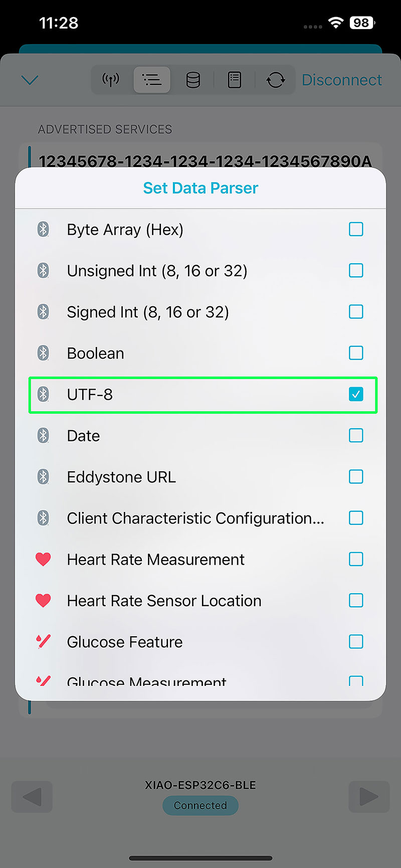401x868 pixels.
Task: Tap the refresh arrows icon
Action: [x=276, y=80]
